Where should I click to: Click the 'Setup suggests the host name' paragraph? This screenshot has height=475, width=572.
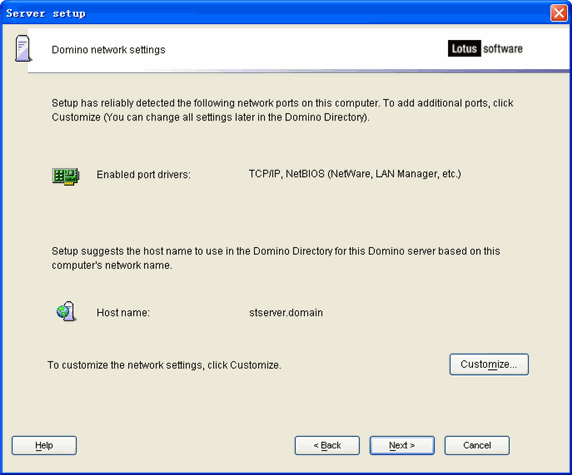275,258
